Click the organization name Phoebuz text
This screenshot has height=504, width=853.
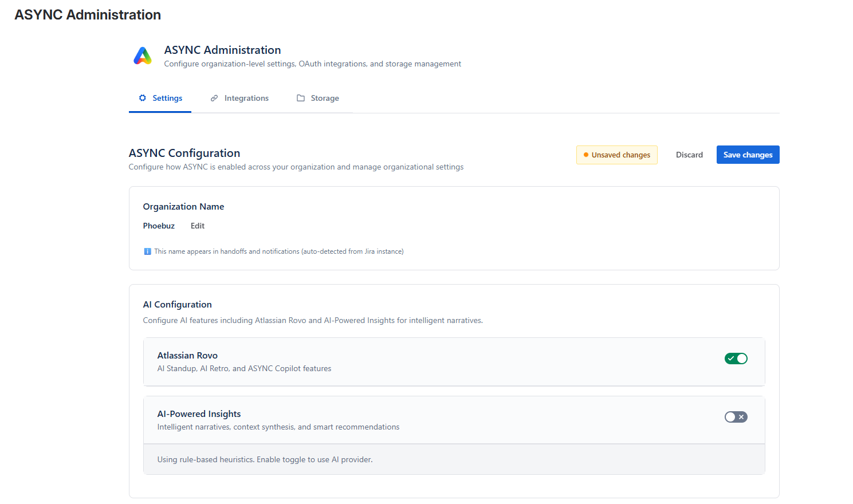pyautogui.click(x=159, y=225)
